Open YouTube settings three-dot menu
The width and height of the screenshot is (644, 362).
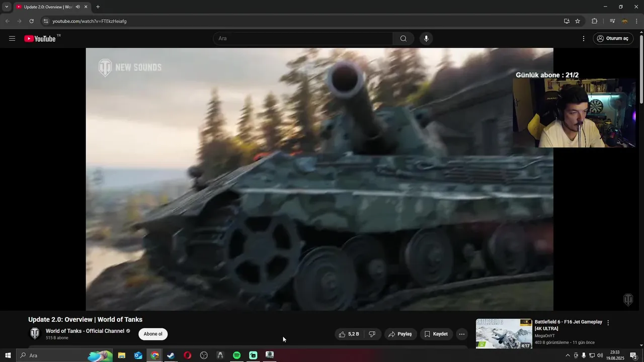pyautogui.click(x=584, y=39)
